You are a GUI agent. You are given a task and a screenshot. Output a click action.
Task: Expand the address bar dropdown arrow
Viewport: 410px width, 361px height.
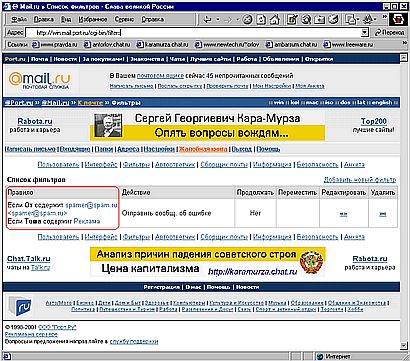(365, 32)
